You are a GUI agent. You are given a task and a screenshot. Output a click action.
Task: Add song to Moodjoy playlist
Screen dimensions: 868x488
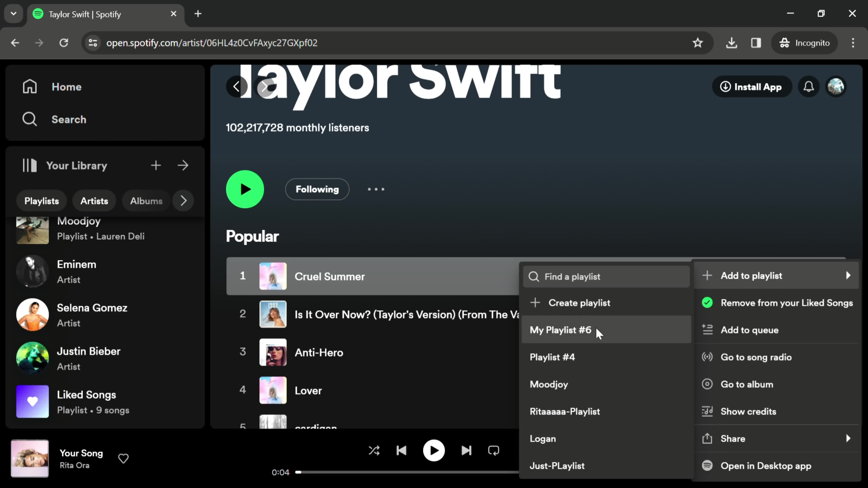(606, 384)
